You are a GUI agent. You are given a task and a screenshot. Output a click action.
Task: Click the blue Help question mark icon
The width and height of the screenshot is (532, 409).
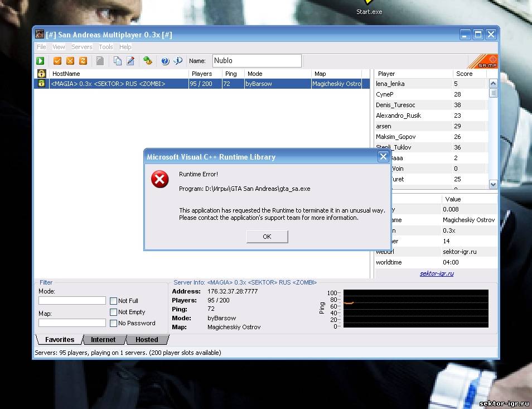(x=165, y=61)
